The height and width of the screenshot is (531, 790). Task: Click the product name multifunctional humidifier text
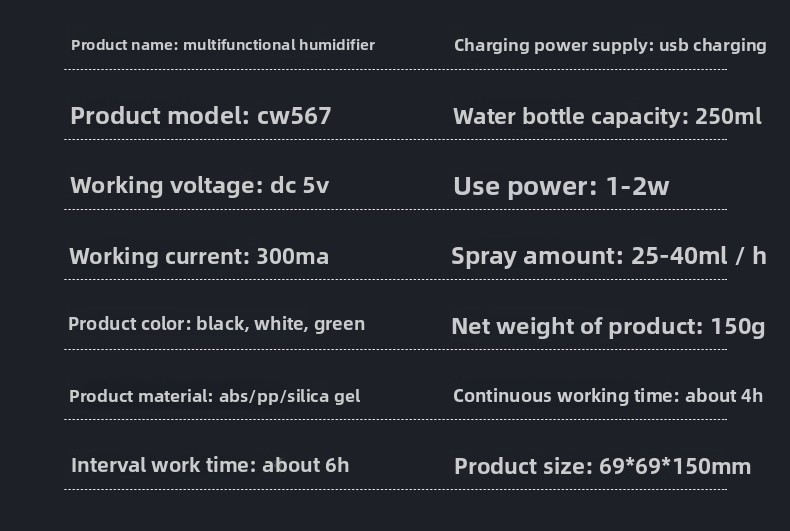223,45
